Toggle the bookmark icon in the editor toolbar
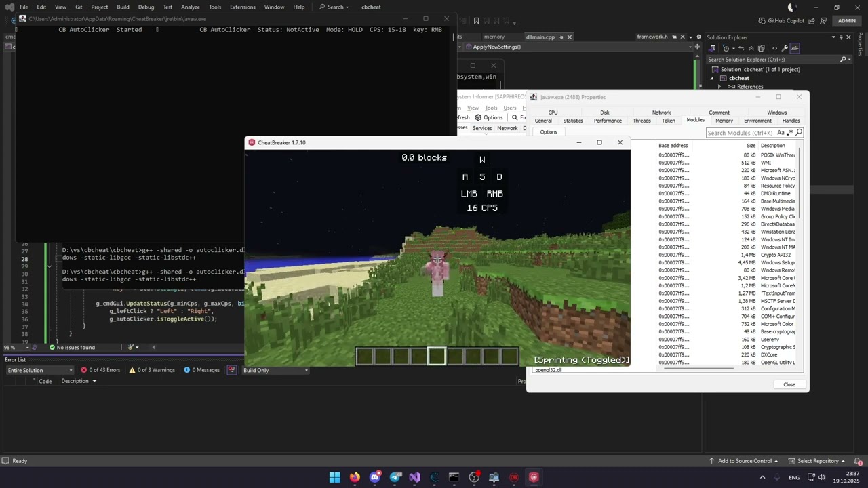This screenshot has width=868, height=488. coord(476,21)
